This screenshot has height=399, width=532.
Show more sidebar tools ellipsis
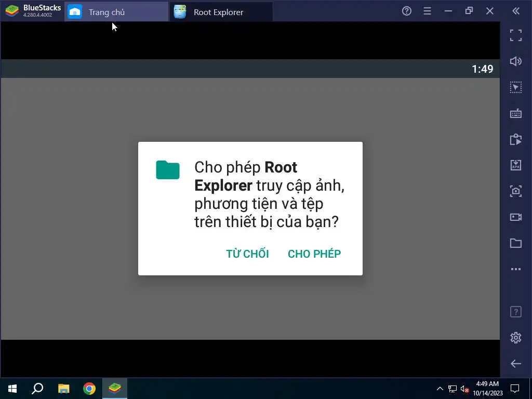[516, 269]
